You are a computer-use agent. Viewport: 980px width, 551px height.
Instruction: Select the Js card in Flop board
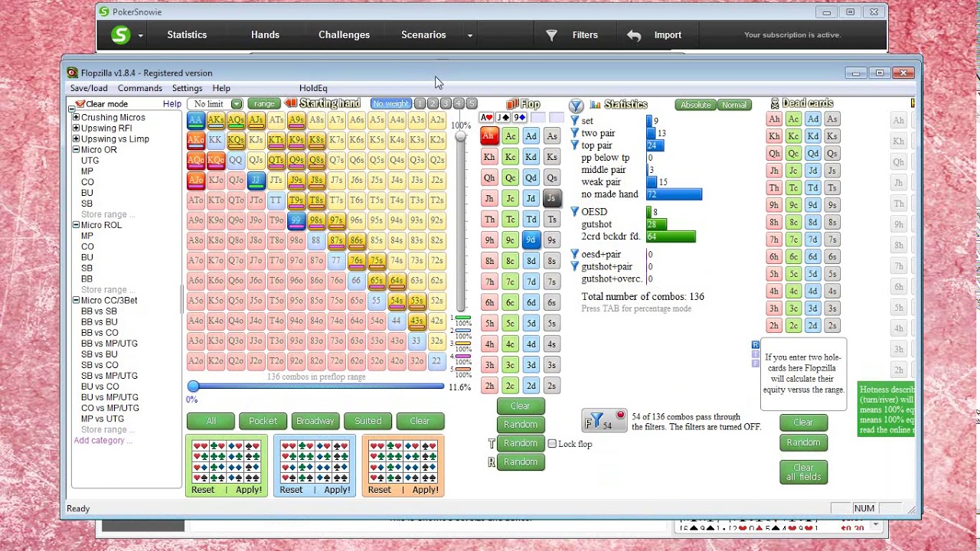pos(551,198)
